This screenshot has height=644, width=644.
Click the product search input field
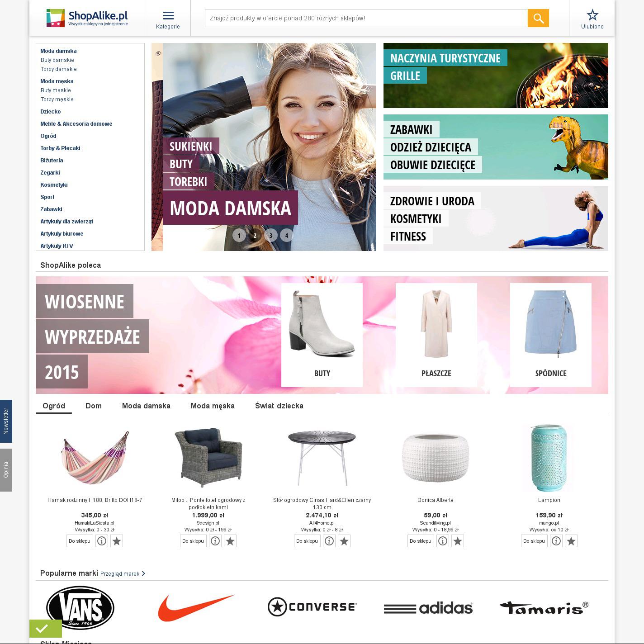(x=366, y=18)
